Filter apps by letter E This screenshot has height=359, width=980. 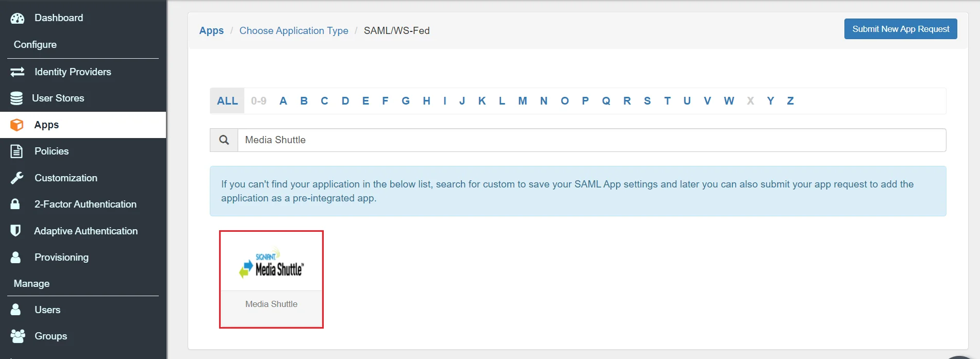tap(366, 101)
